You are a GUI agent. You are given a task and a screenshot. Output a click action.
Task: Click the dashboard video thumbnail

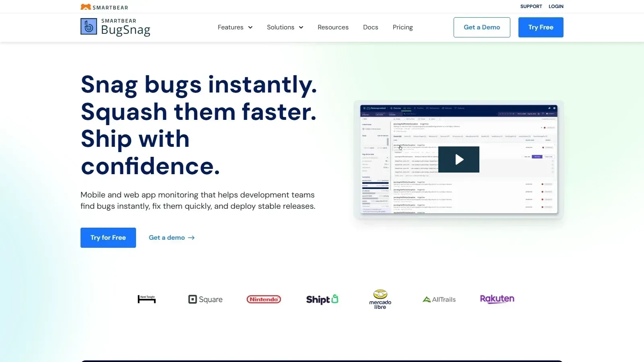[x=459, y=160]
